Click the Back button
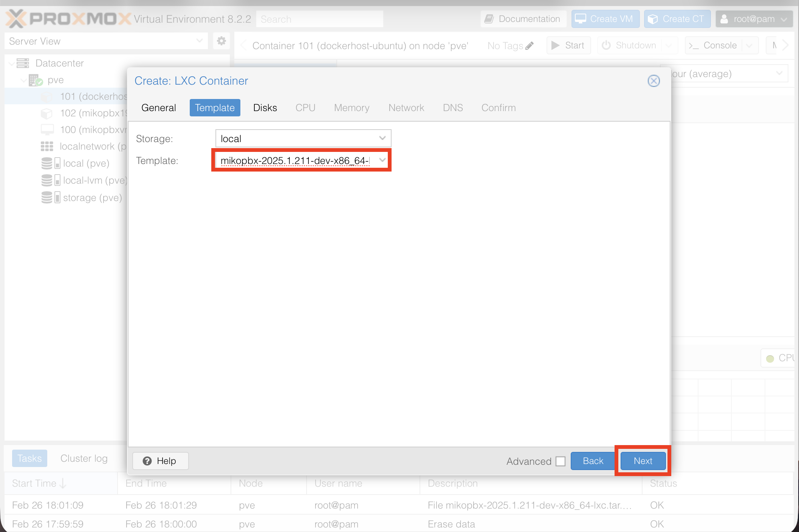Viewport: 799px width, 532px height. [593, 461]
